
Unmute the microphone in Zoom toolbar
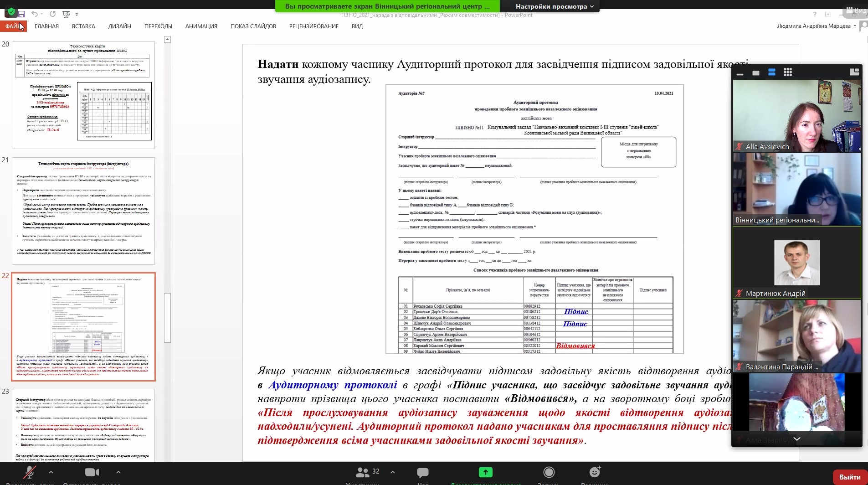pos(30,472)
